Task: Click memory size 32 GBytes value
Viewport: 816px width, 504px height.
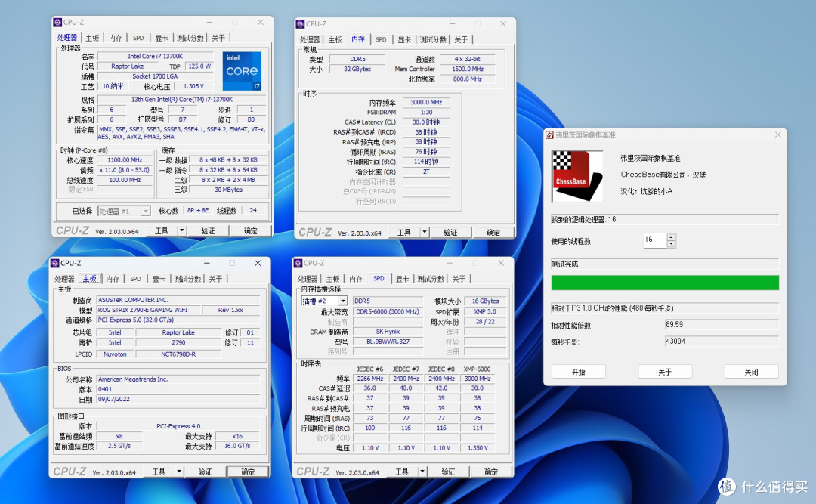Action: point(357,70)
